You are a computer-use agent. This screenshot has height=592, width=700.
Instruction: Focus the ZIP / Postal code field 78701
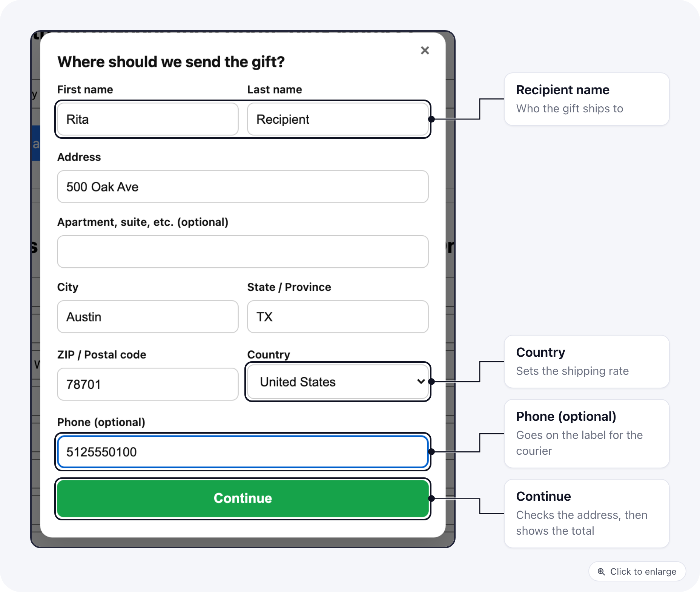[148, 384]
